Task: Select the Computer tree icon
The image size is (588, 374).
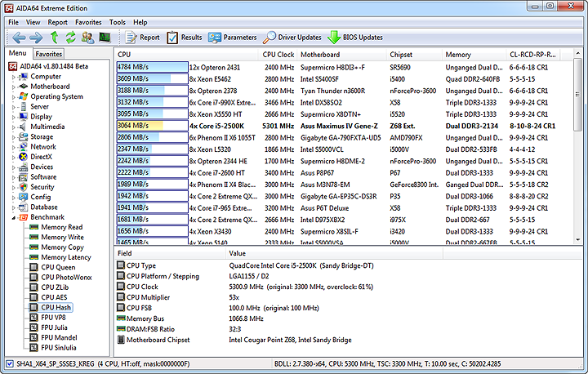Action: pyautogui.click(x=23, y=77)
